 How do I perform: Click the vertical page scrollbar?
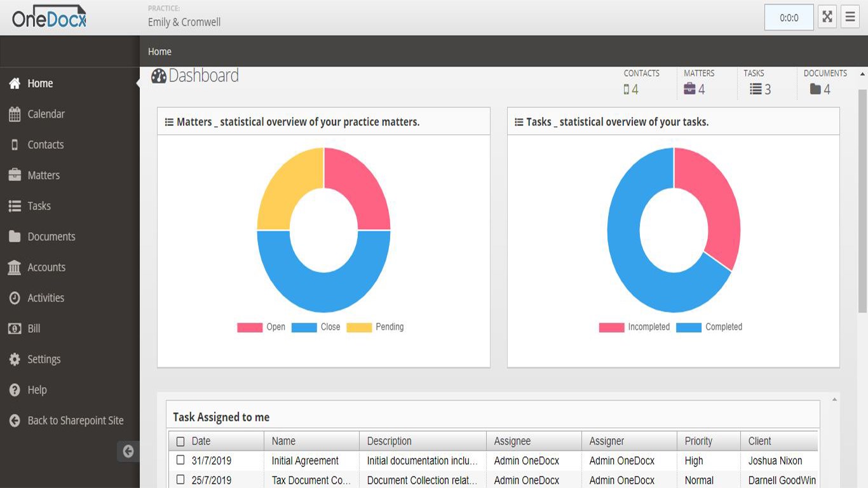(862, 200)
